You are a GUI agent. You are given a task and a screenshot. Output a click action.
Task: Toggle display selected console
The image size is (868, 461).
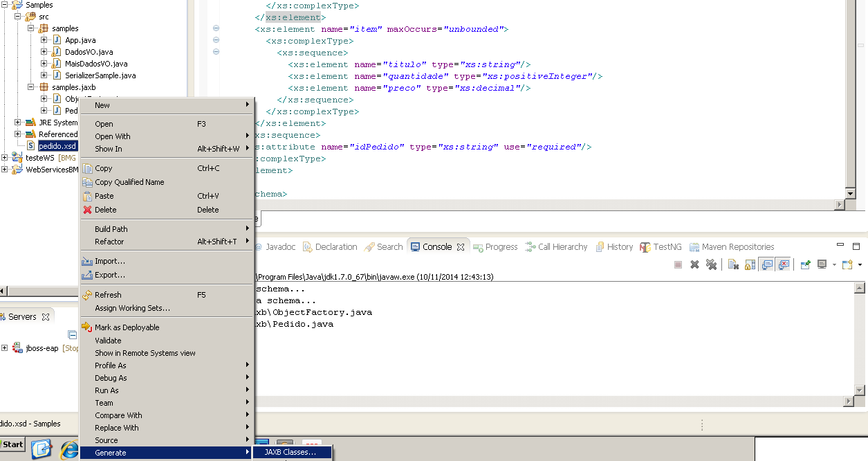click(822, 264)
